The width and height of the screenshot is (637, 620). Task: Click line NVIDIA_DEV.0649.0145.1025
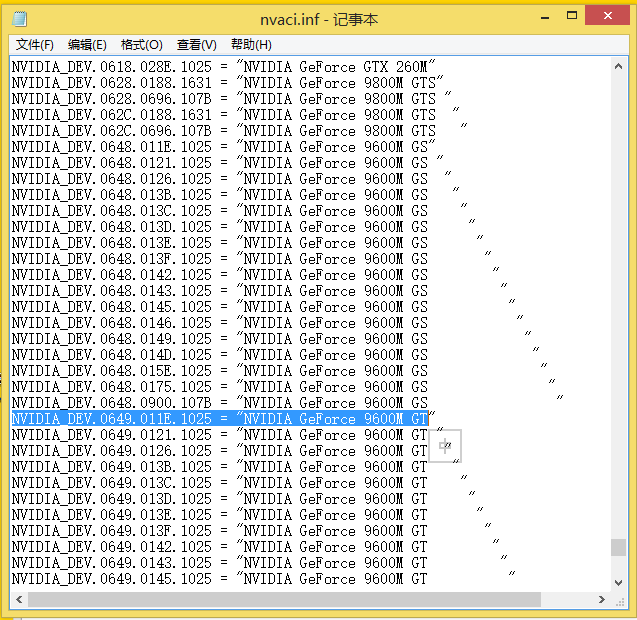coord(263,579)
